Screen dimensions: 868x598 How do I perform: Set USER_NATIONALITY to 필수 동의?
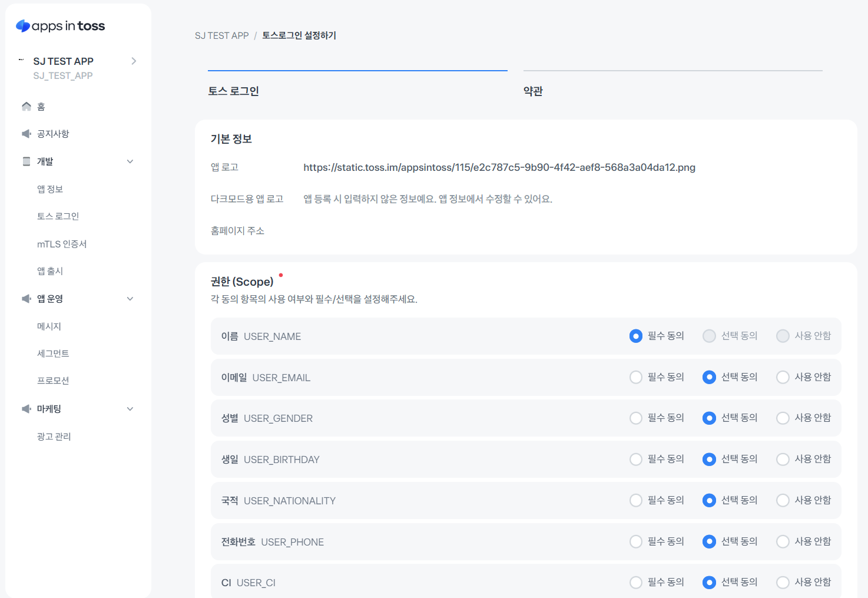tap(636, 500)
